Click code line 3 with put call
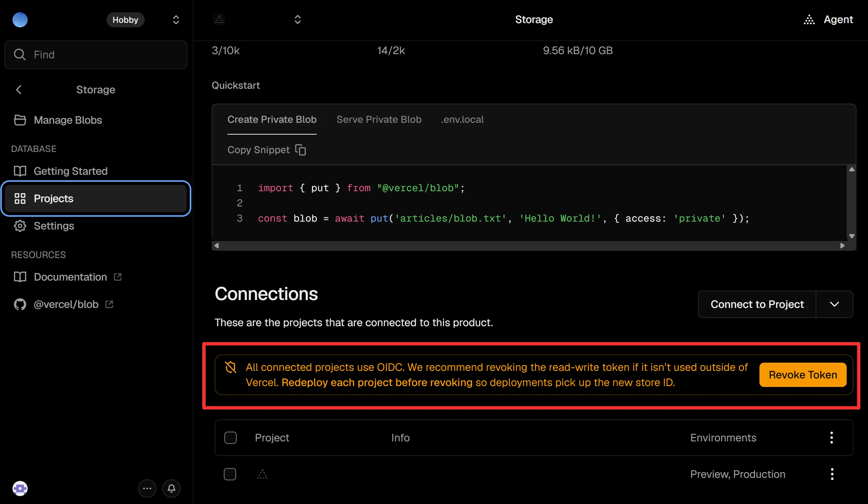The image size is (868, 504). click(x=503, y=219)
